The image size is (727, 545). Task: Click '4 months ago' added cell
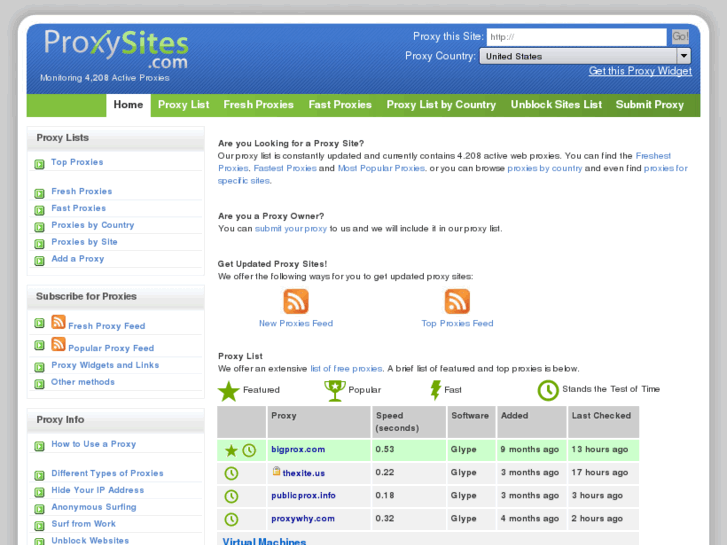coord(529,519)
